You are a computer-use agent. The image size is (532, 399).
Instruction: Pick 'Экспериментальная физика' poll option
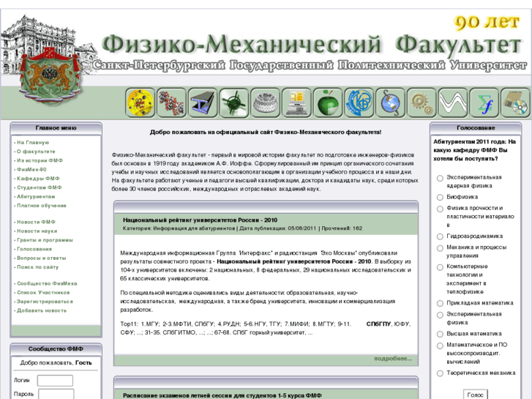point(440,315)
